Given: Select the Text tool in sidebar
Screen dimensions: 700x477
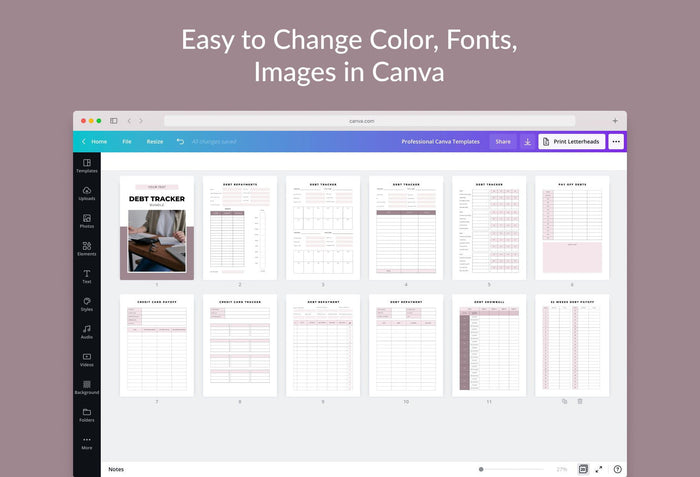Looking at the screenshot, I should [x=87, y=276].
